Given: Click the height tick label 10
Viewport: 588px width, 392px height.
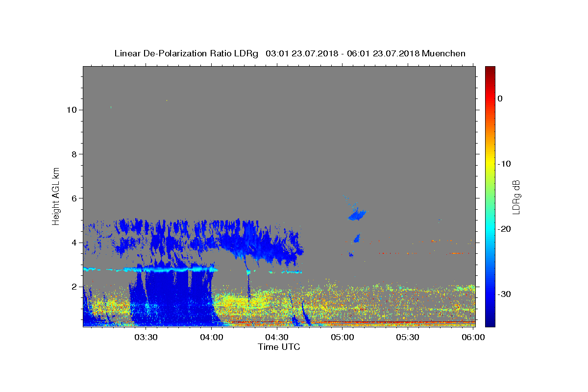Looking at the screenshot, I should tap(71, 110).
